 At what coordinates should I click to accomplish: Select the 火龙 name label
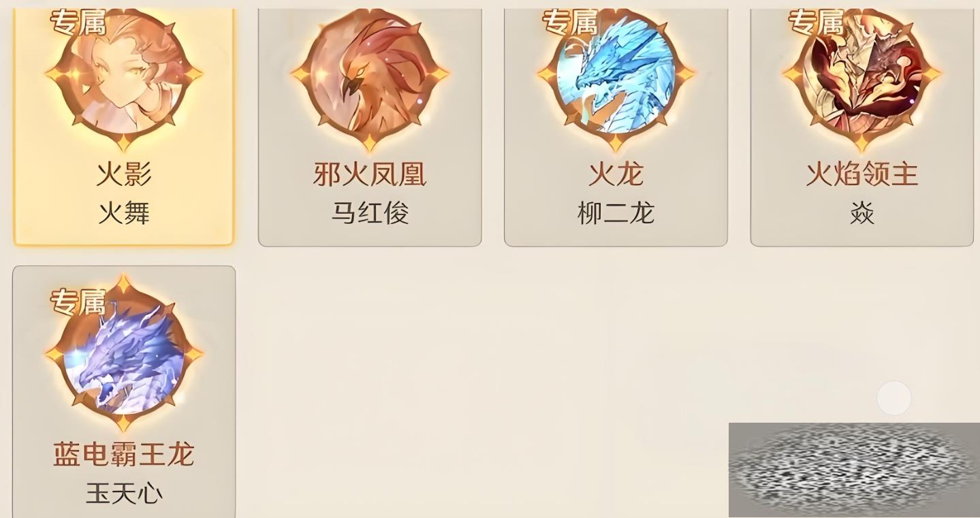[x=616, y=174]
